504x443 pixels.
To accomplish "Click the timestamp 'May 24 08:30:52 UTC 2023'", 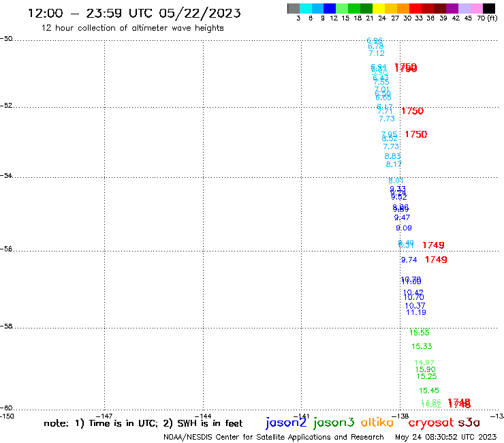I will 445,437.
